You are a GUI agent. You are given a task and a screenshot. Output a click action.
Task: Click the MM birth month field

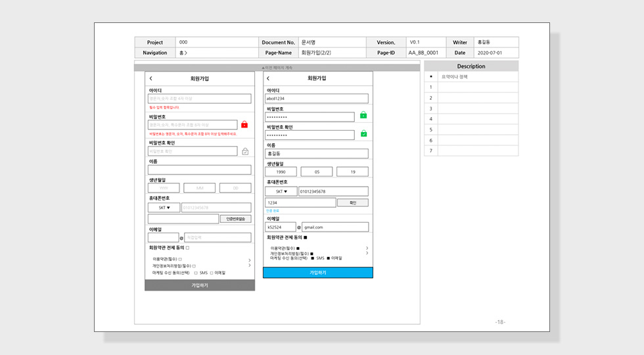point(200,188)
